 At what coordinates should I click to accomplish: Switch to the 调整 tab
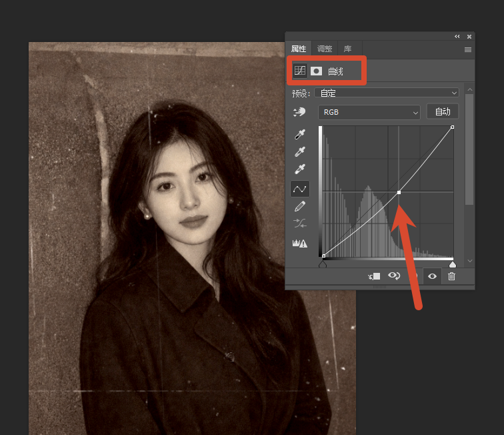click(324, 49)
